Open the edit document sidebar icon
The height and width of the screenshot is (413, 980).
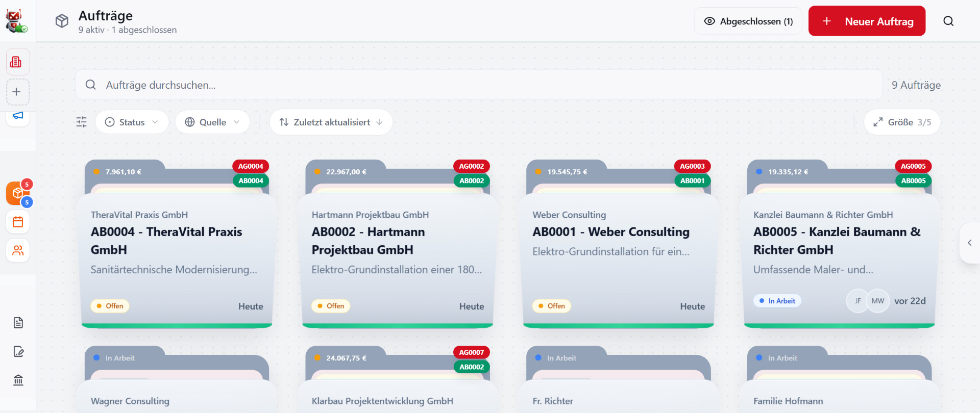coord(18,351)
